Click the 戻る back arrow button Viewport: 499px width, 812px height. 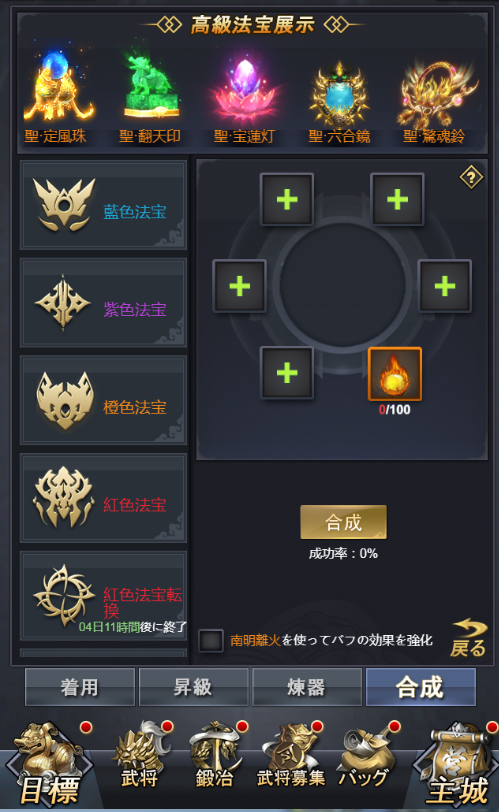pos(468,638)
